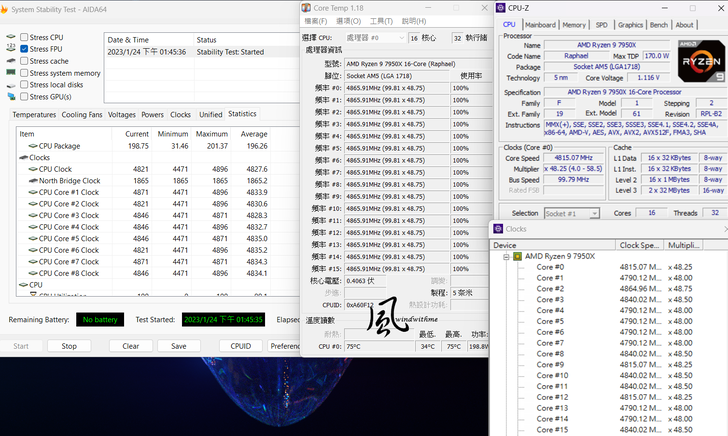This screenshot has height=436, width=728.
Task: Enable Stress system memory checkbox
Action: pos(24,73)
